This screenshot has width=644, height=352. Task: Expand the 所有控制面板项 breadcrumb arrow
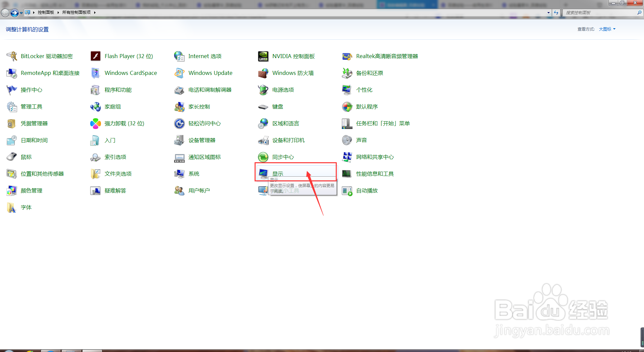pos(95,12)
